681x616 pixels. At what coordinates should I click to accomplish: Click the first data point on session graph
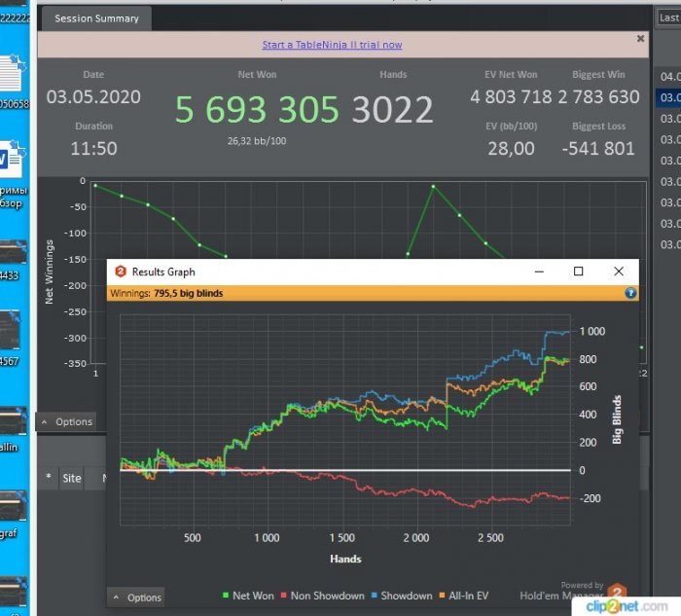click(95, 186)
